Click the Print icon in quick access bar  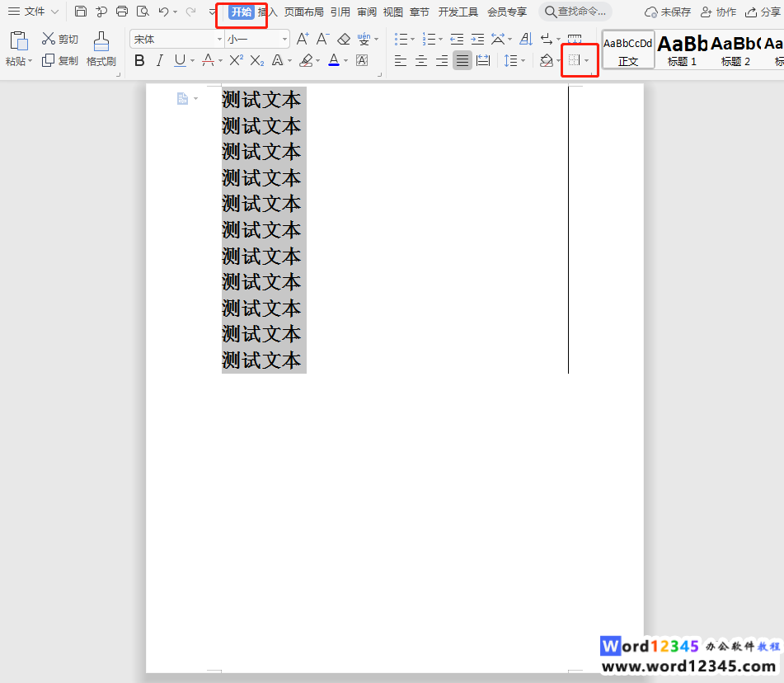click(122, 12)
